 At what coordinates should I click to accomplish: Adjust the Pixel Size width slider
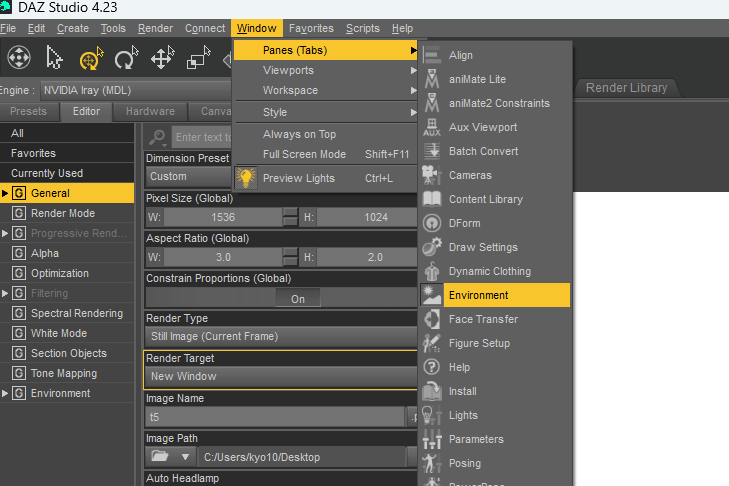(223, 217)
